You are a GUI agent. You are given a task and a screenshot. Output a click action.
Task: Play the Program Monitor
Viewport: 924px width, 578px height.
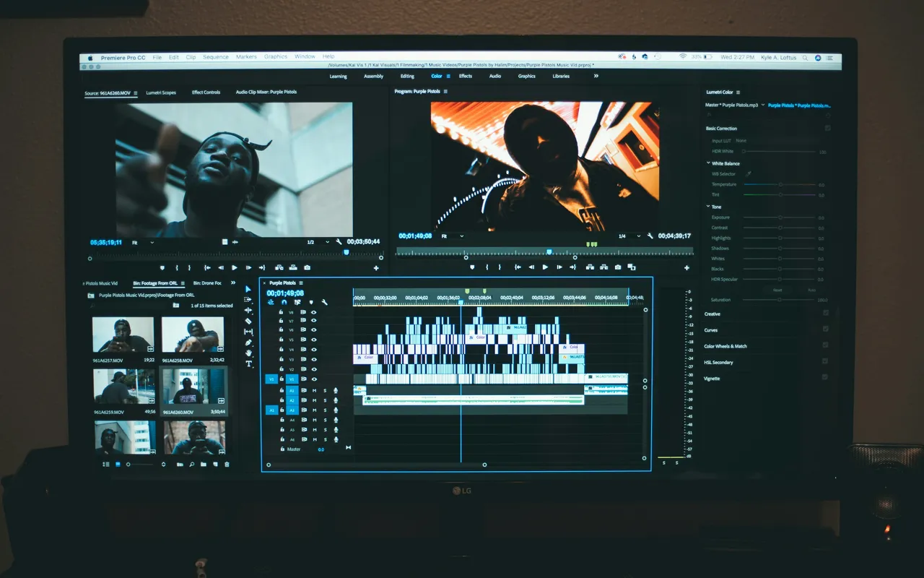coord(545,267)
